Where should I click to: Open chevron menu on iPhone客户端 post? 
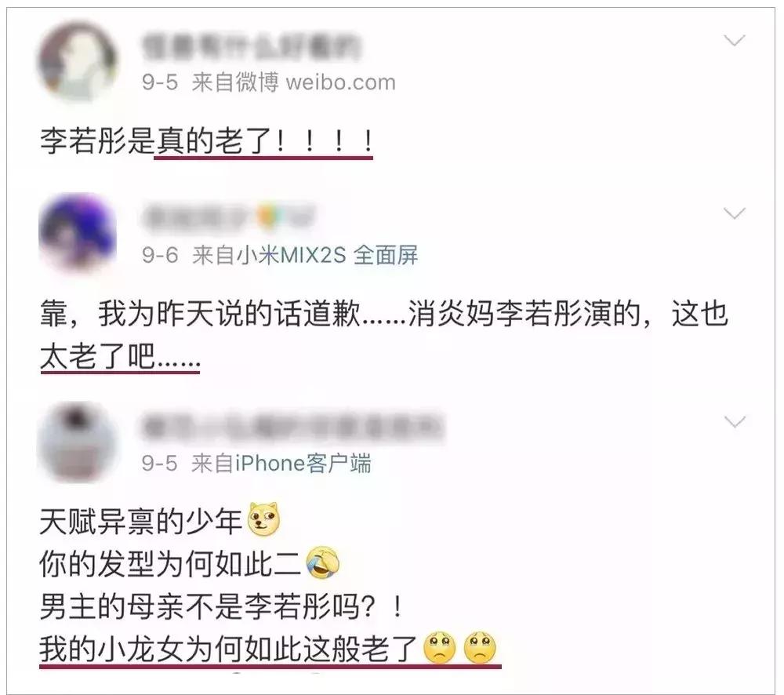tap(735, 422)
